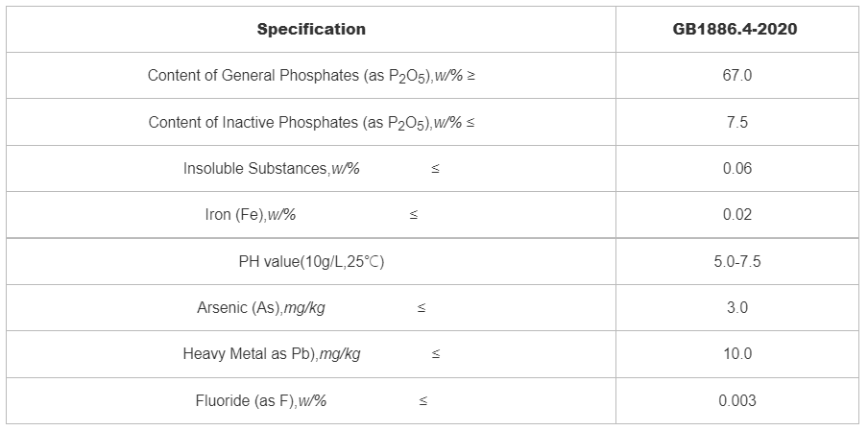Screen dimensions: 868x431
Task: Click the GB1886.4-2020 column header
Action: tap(736, 29)
